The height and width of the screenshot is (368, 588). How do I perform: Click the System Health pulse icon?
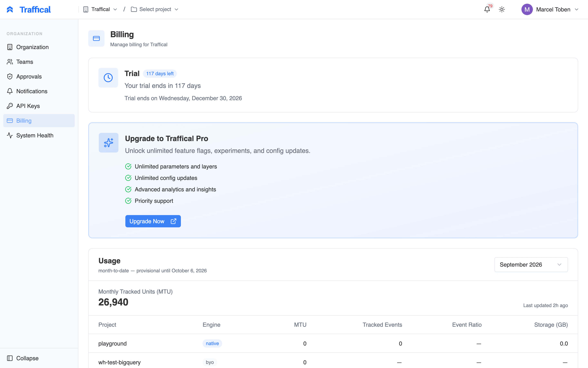(x=10, y=135)
